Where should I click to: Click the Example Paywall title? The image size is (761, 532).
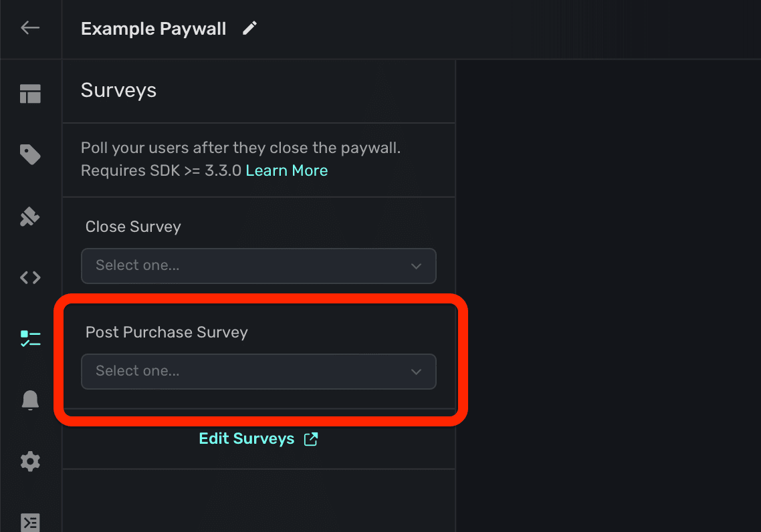[x=153, y=29]
